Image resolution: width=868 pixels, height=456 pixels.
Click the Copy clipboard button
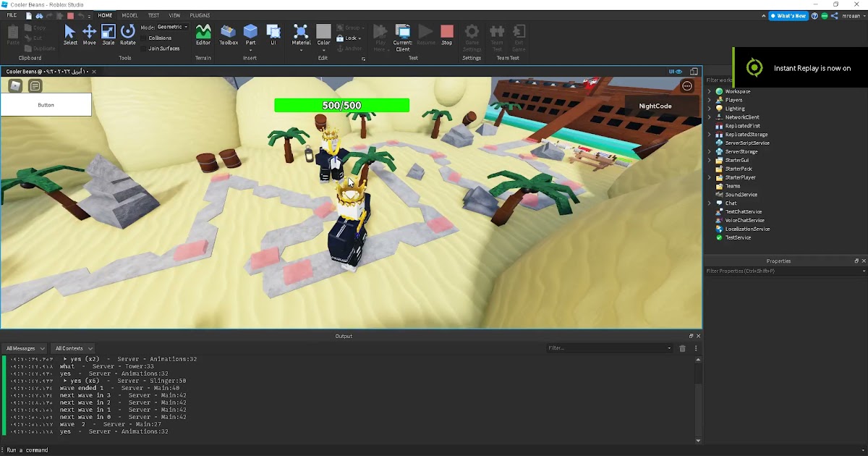coord(34,28)
